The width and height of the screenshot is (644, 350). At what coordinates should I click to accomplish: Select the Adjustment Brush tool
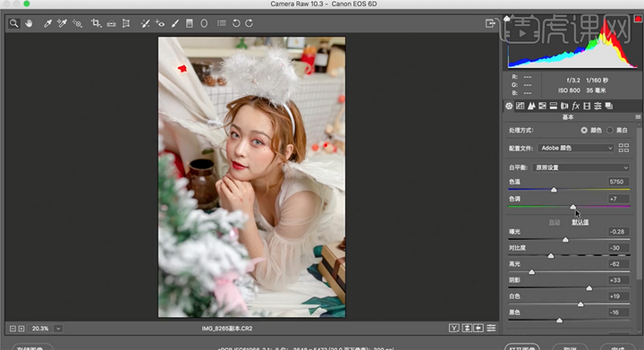pyautogui.click(x=175, y=23)
